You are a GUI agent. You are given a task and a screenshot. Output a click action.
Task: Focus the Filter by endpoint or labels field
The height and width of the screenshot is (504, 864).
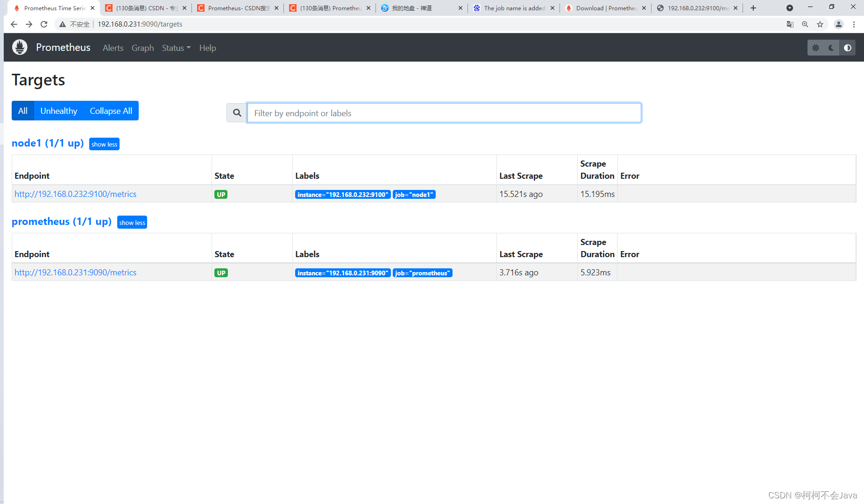[444, 113]
